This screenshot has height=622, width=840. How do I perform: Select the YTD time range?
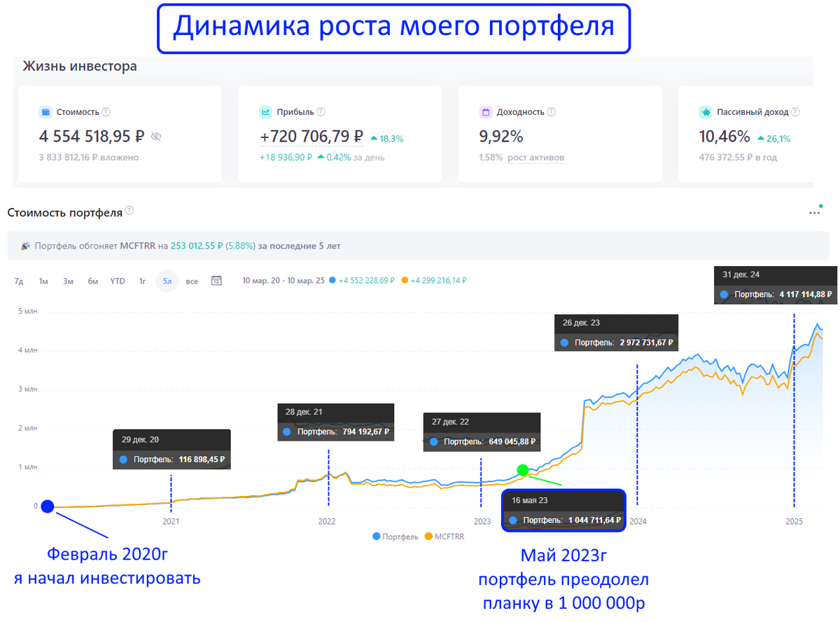coord(118,281)
